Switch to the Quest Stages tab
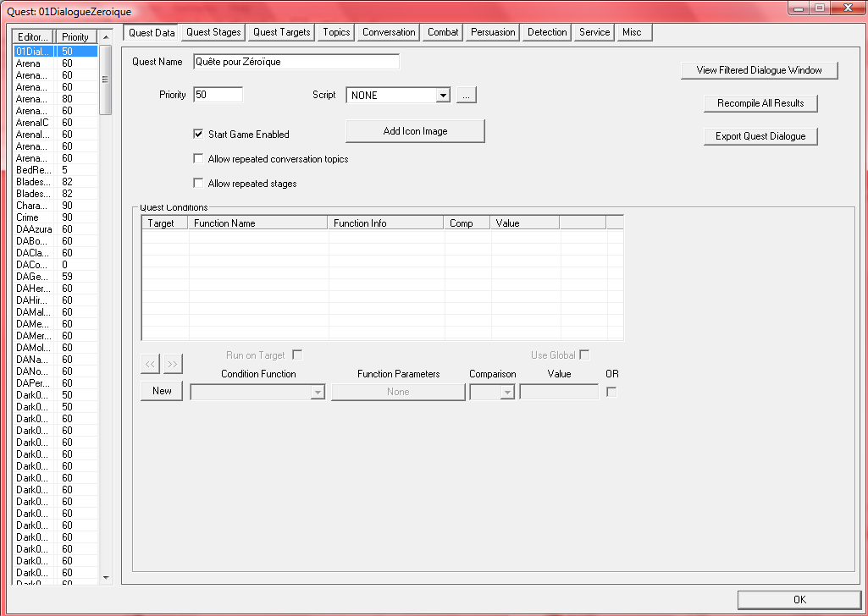The image size is (868, 616). point(213,32)
